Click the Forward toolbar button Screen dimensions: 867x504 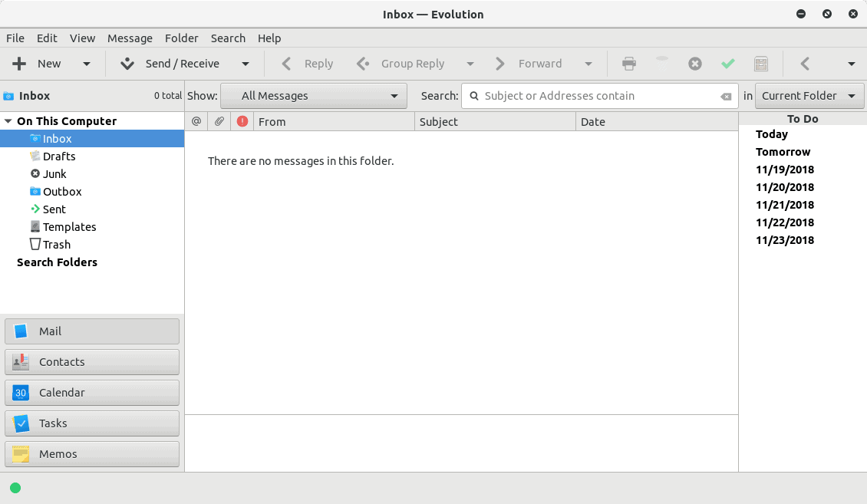528,64
